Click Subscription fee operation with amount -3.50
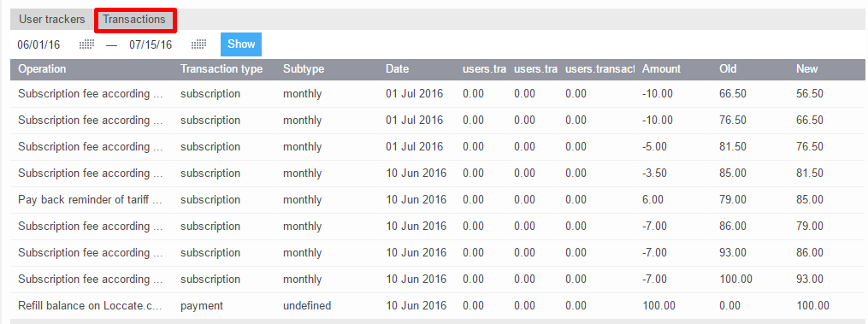This screenshot has width=868, height=324. (91, 174)
